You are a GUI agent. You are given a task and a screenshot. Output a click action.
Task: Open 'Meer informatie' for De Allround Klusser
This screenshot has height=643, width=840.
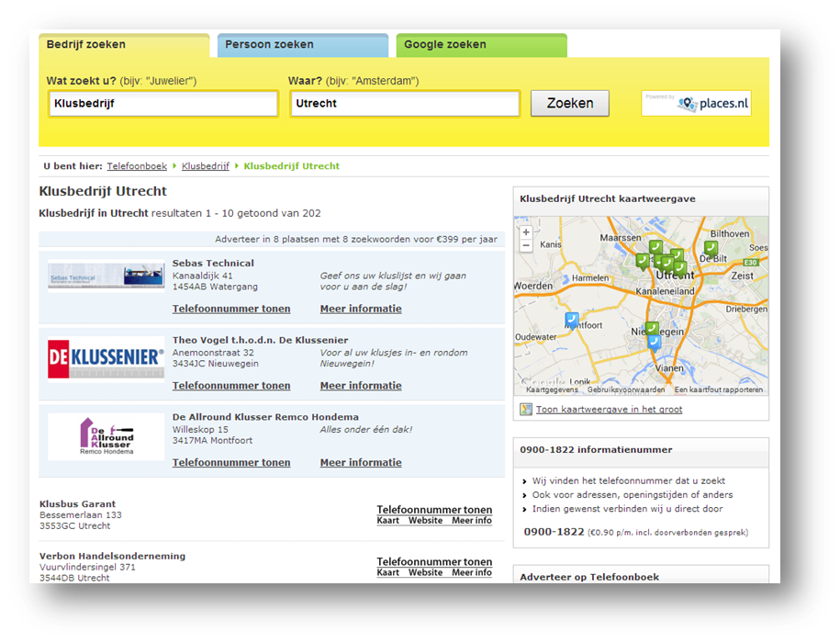[x=361, y=462]
